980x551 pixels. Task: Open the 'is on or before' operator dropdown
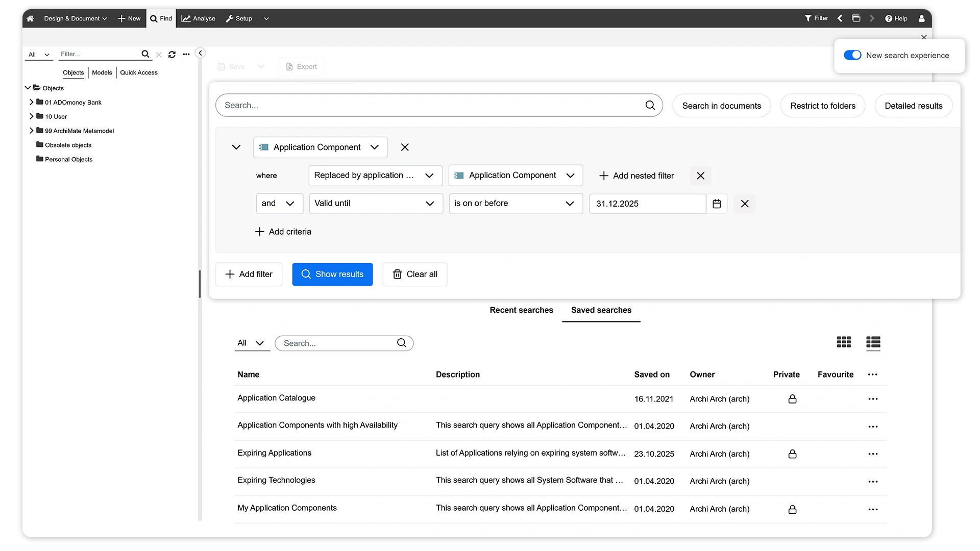pyautogui.click(x=516, y=204)
